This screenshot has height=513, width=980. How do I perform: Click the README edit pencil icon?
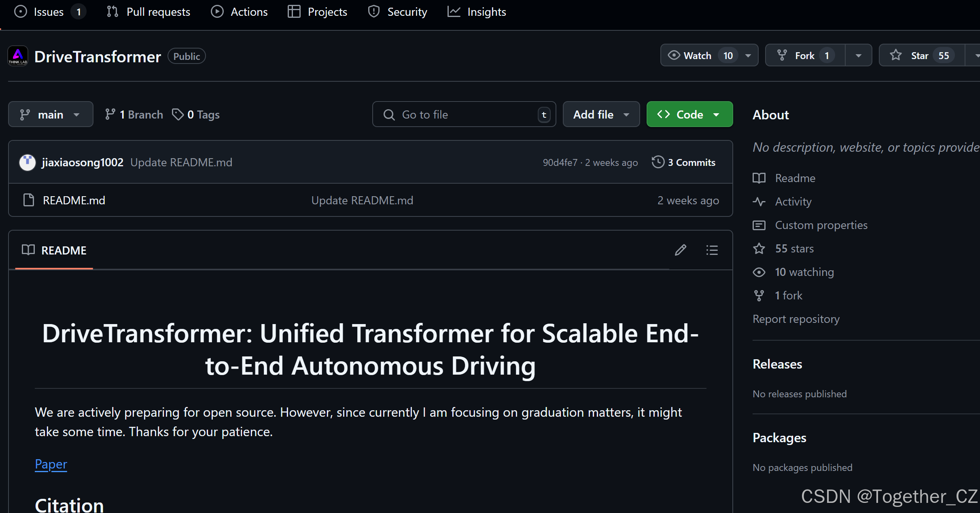(x=681, y=250)
